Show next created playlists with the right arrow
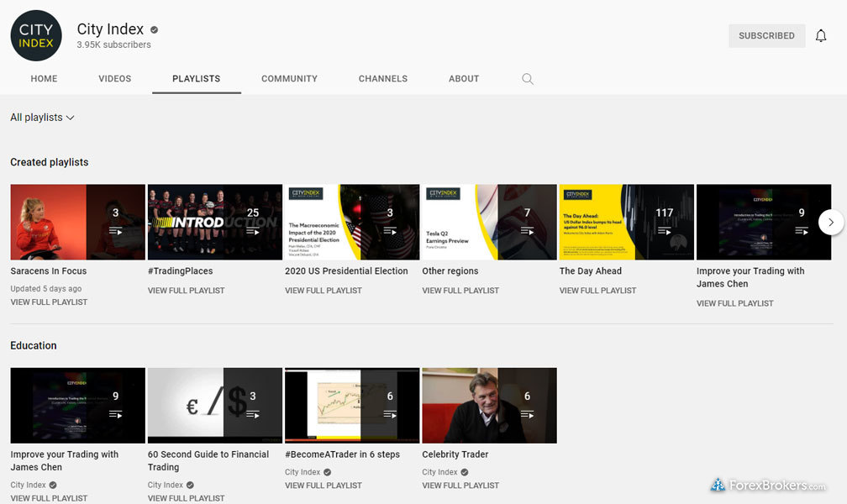 tap(831, 222)
